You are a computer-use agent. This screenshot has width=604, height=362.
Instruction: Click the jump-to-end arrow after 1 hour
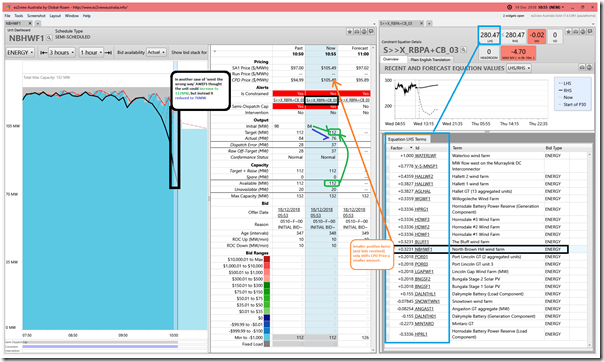point(108,52)
